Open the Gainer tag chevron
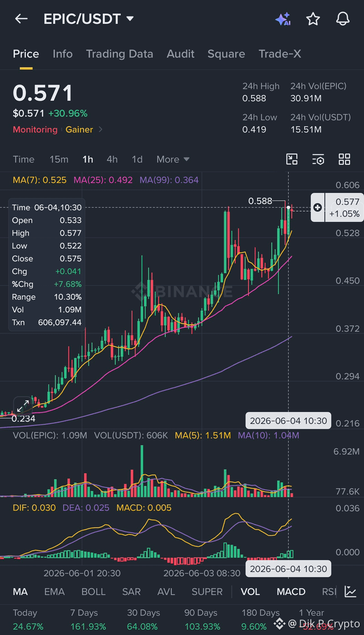This screenshot has width=364, height=635. (x=101, y=129)
